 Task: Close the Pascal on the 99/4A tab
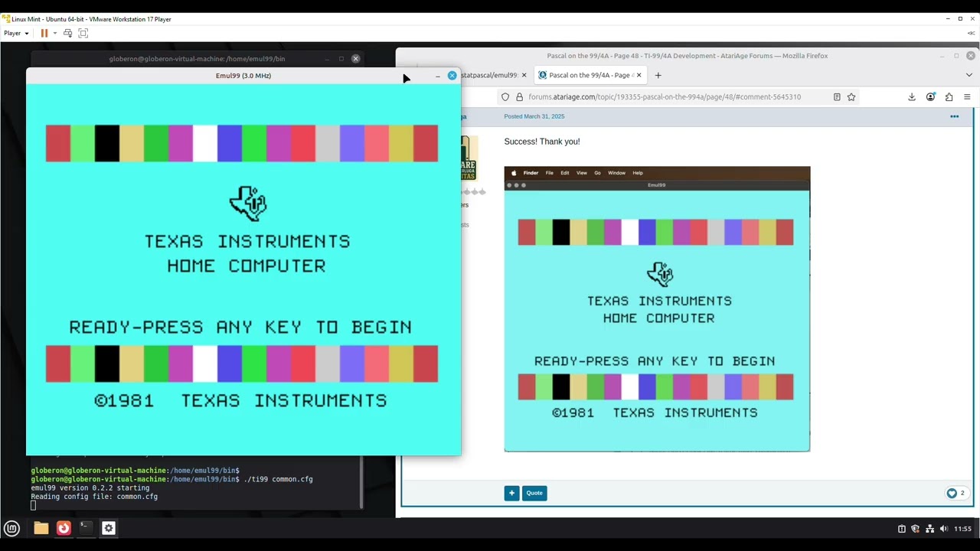coord(639,75)
